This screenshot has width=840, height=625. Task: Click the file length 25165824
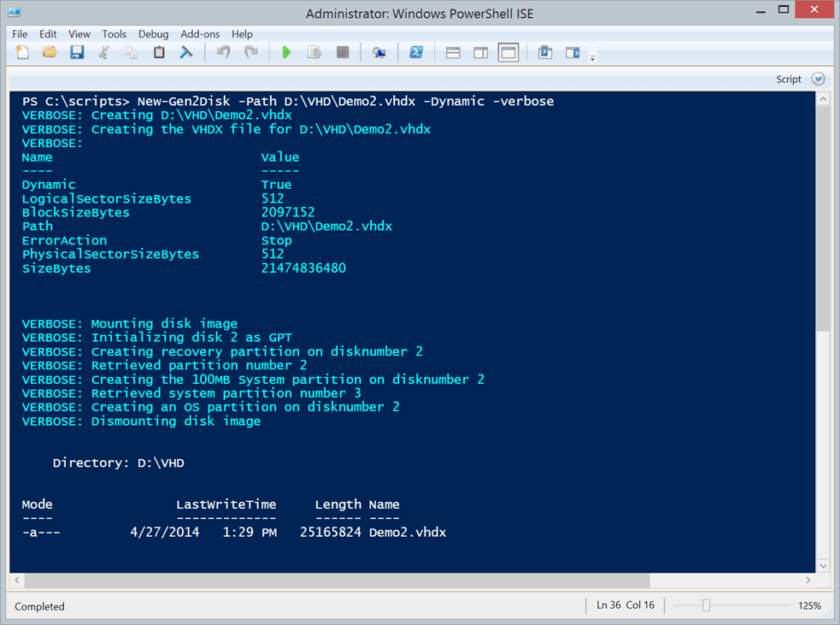[331, 533]
